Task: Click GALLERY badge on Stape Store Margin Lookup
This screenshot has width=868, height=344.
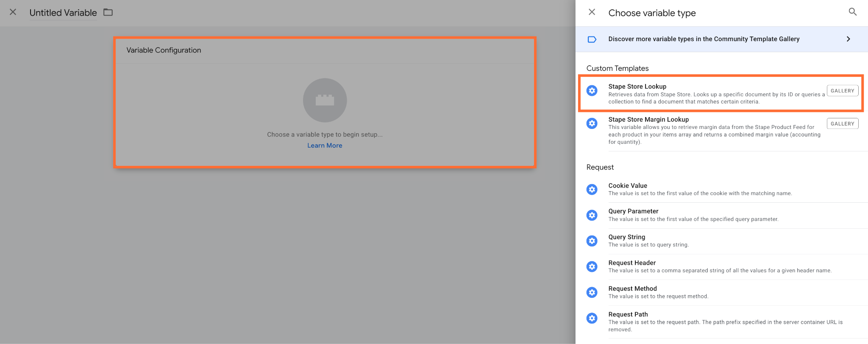Action: pyautogui.click(x=843, y=123)
